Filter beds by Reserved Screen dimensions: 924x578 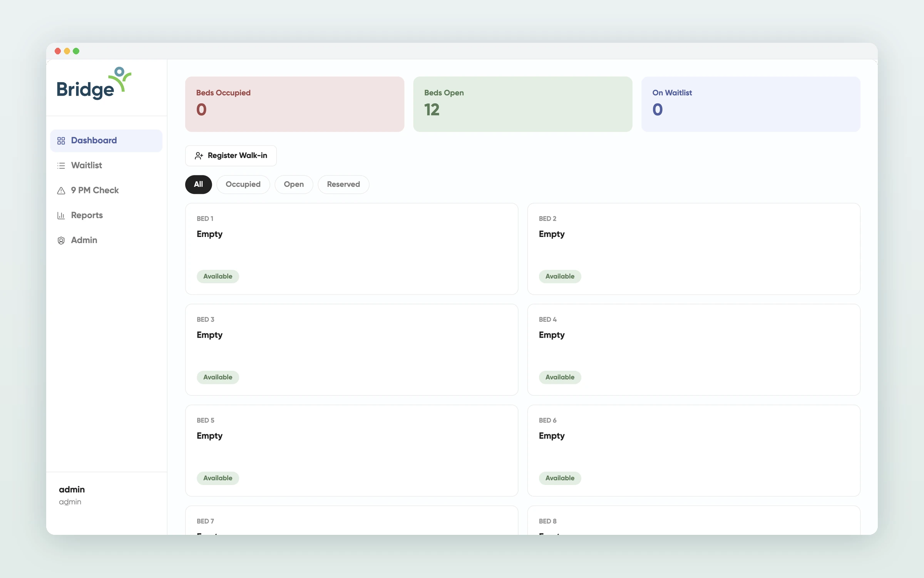click(343, 185)
